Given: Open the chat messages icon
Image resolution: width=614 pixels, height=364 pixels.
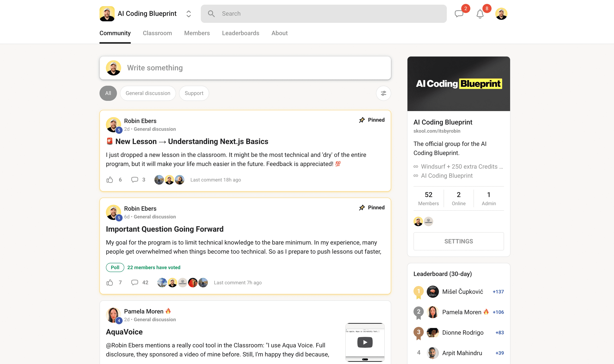Looking at the screenshot, I should point(459,14).
